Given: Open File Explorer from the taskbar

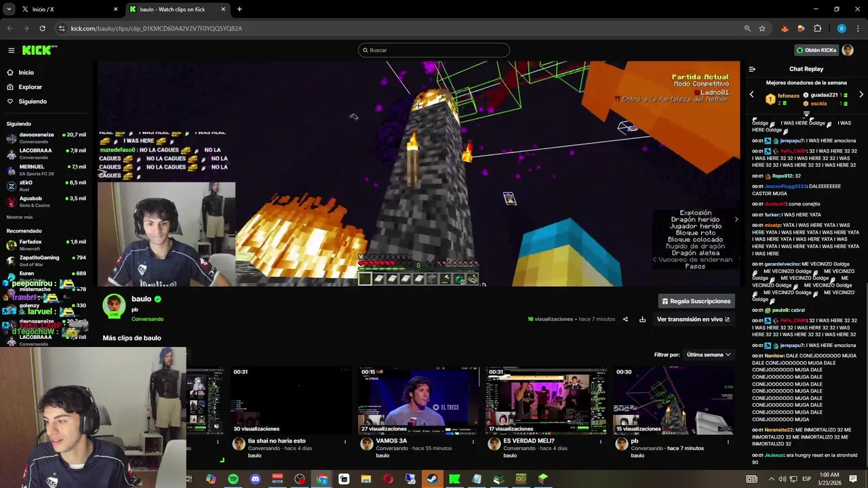Looking at the screenshot, I should 366,479.
